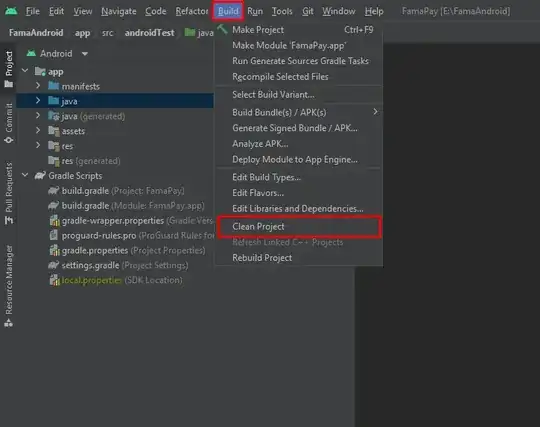Click the Resource Manager tab icon

(x=9, y=323)
